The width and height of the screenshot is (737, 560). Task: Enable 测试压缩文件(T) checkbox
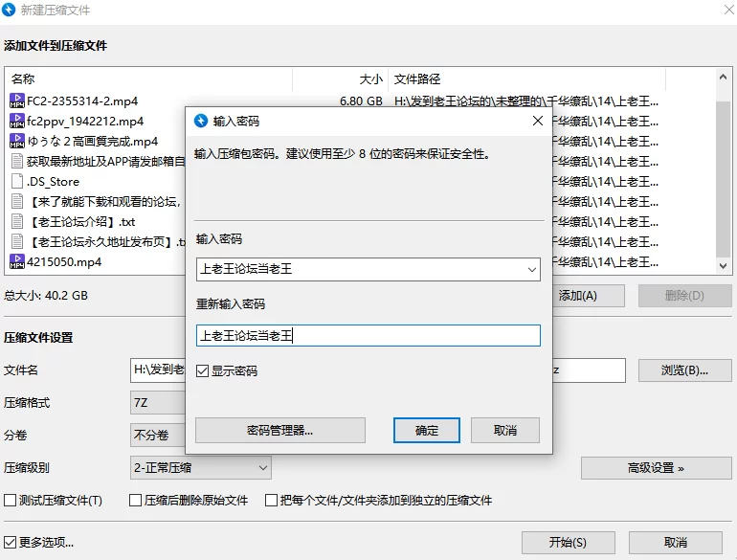click(10, 501)
